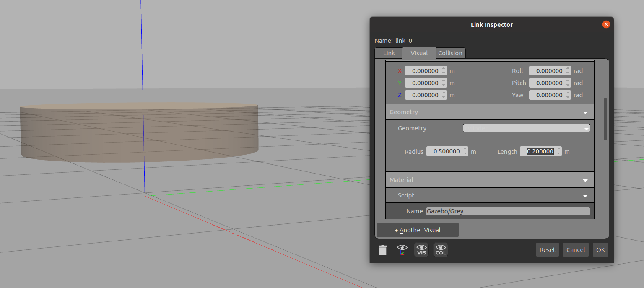
Task: Switch to the Collision tab
Action: tap(450, 53)
